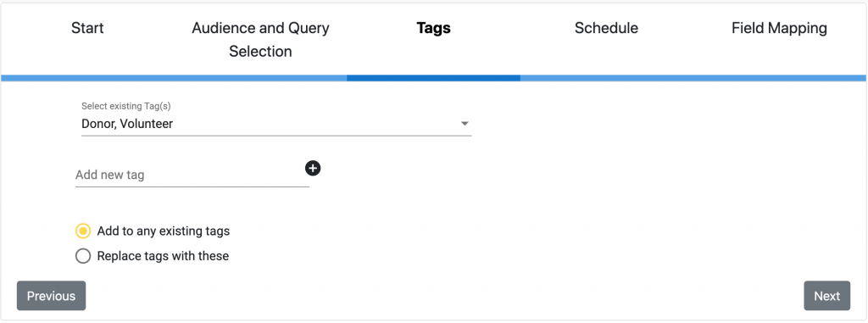
Task: Switch to Audience and Query Selection step
Action: tap(260, 39)
